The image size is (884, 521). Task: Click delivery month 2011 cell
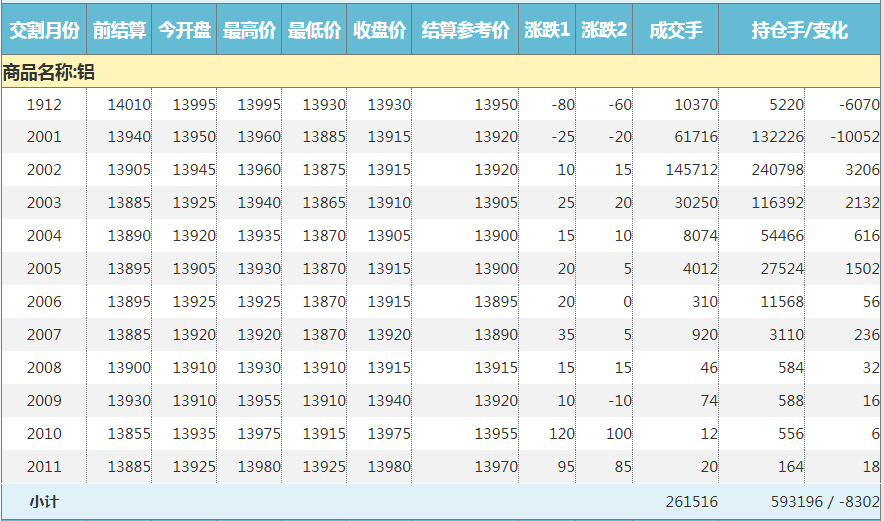[x=44, y=467]
